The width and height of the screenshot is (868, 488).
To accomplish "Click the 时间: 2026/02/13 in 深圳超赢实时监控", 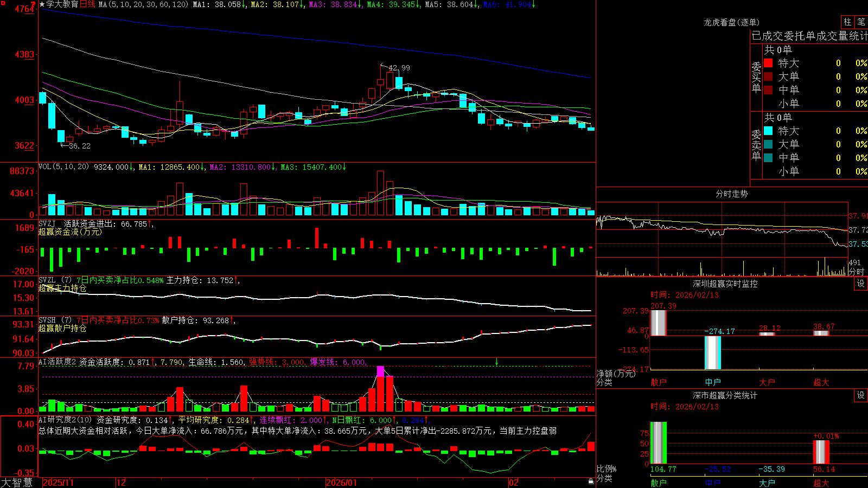I will tap(684, 295).
